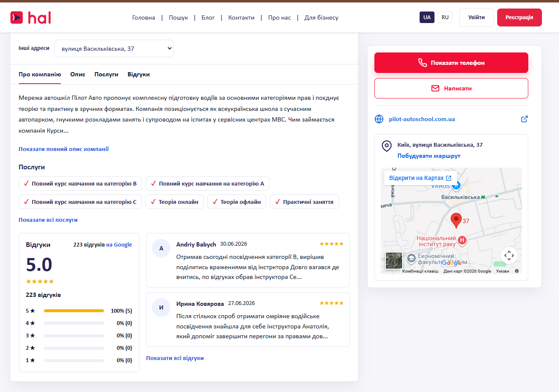Click Побудувати маршрут link
Screen dimensions: 559x392
[429, 156]
